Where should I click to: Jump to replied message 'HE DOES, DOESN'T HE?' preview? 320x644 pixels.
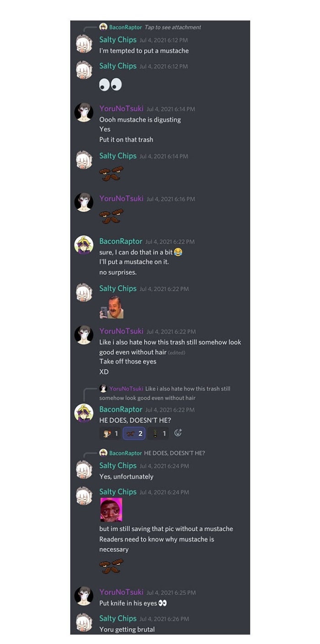[x=174, y=453]
